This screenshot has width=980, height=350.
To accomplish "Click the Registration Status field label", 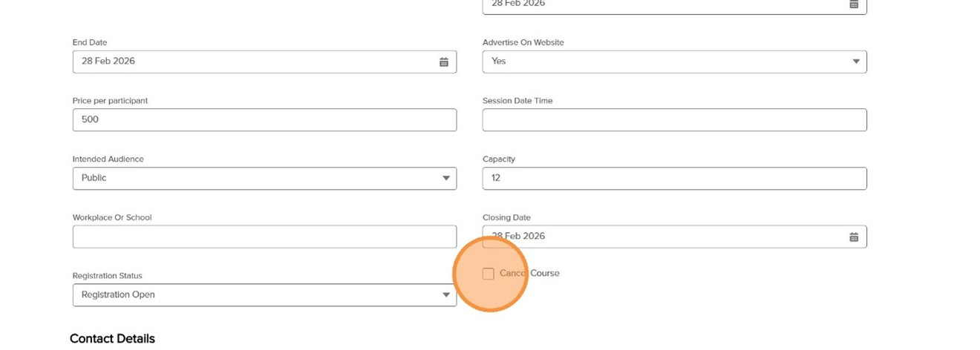I will pos(107,276).
